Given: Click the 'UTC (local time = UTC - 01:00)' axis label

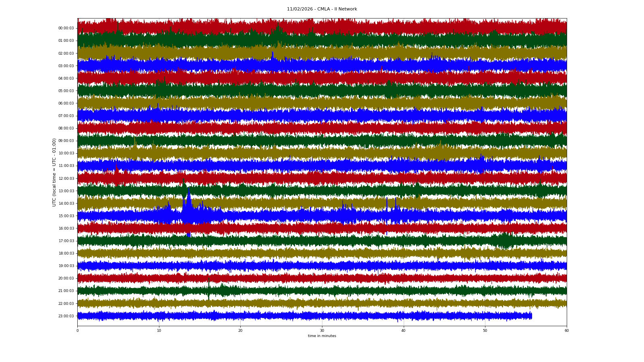Looking at the screenshot, I should click(54, 172).
